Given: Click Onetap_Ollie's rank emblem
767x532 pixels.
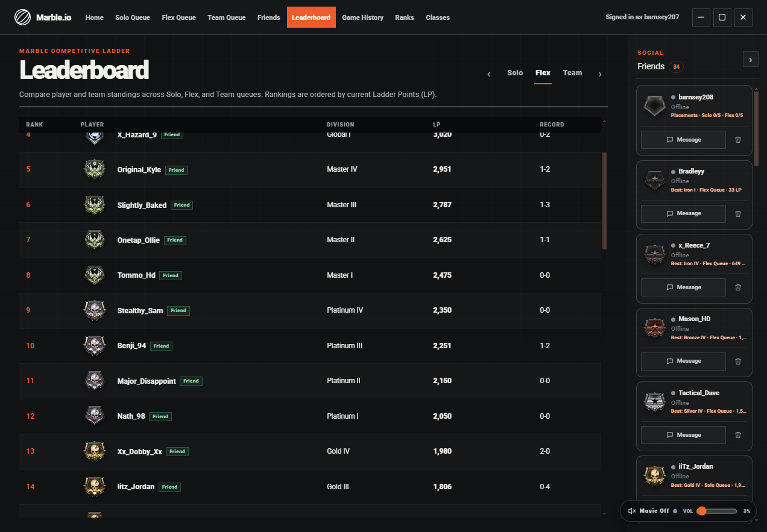Looking at the screenshot, I should pos(93,240).
